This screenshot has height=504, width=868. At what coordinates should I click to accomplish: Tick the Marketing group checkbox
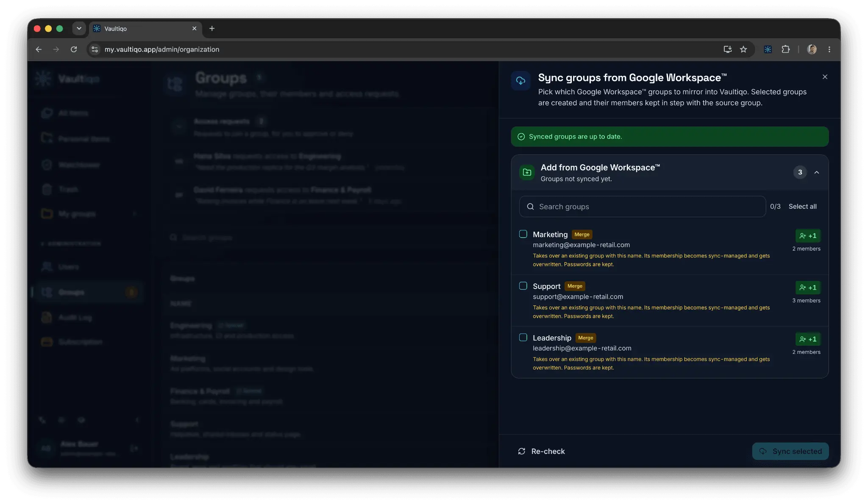tap(523, 234)
